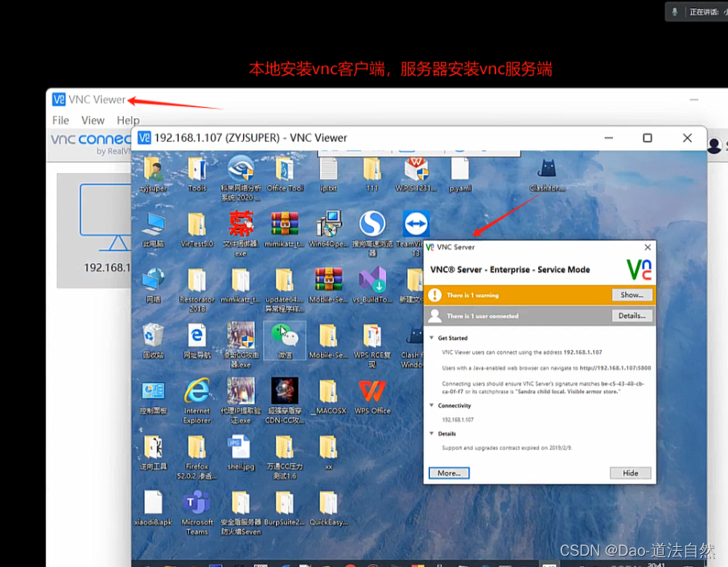Launch the Clash.for cat icon
Image resolution: width=728 pixels, height=567 pixels.
point(547,169)
